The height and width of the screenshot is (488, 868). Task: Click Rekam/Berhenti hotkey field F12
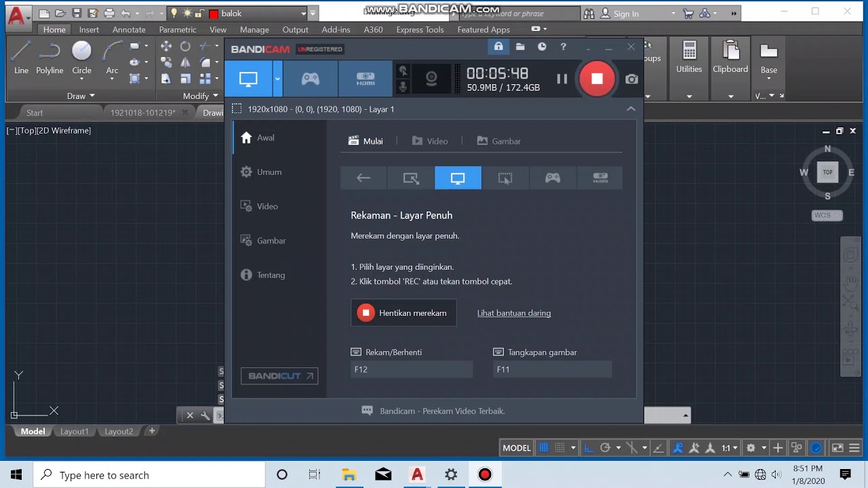pos(412,369)
